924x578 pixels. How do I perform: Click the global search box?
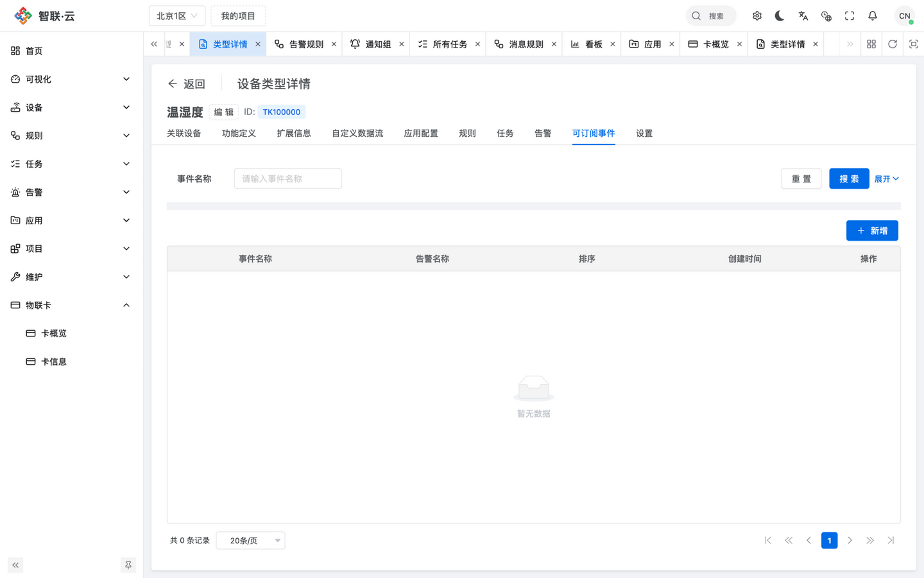(711, 16)
